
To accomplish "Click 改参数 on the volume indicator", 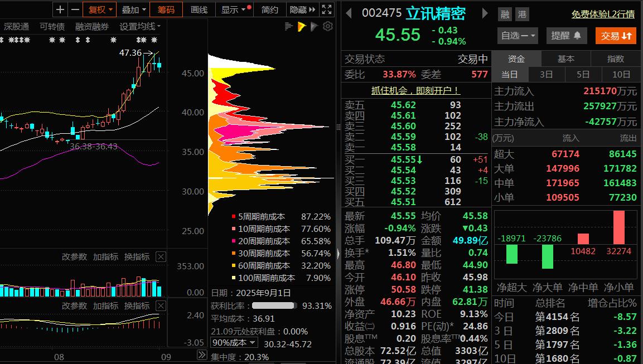I will tap(74, 256).
